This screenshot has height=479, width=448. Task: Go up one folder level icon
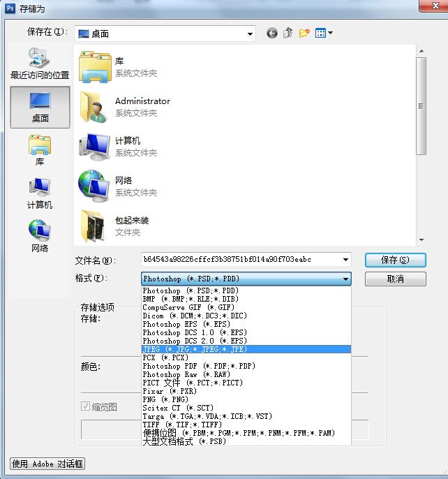288,33
